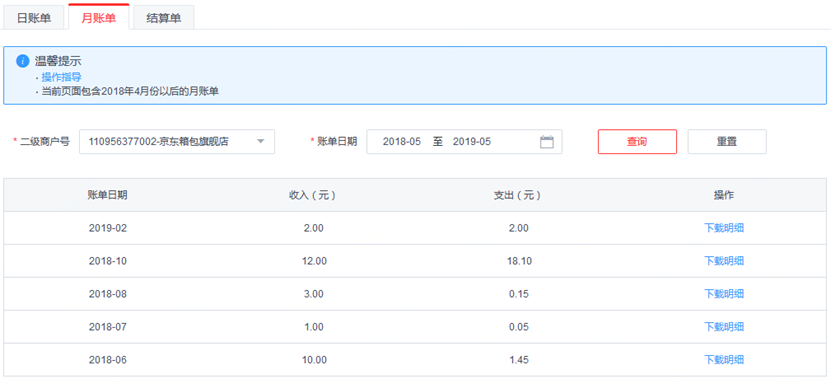Download details for 2018-07 bill

tap(724, 327)
